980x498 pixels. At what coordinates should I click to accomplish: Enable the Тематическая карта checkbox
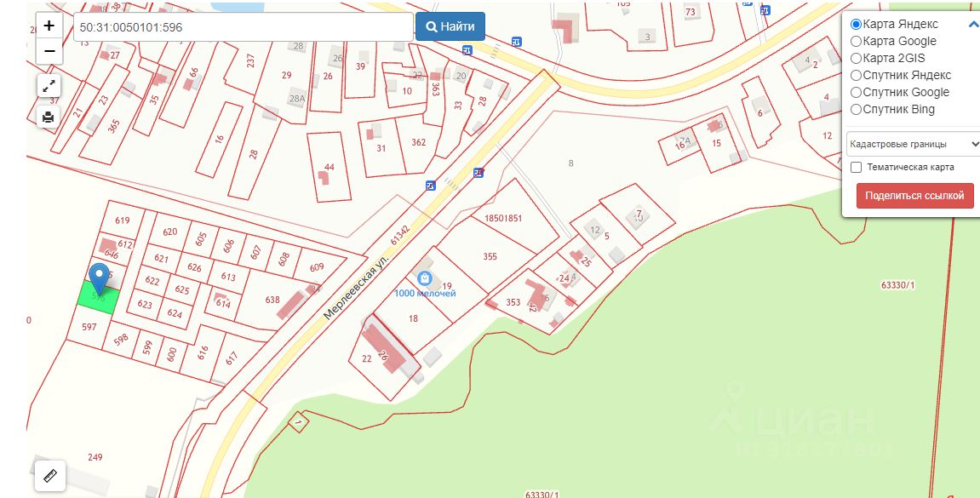point(857,168)
